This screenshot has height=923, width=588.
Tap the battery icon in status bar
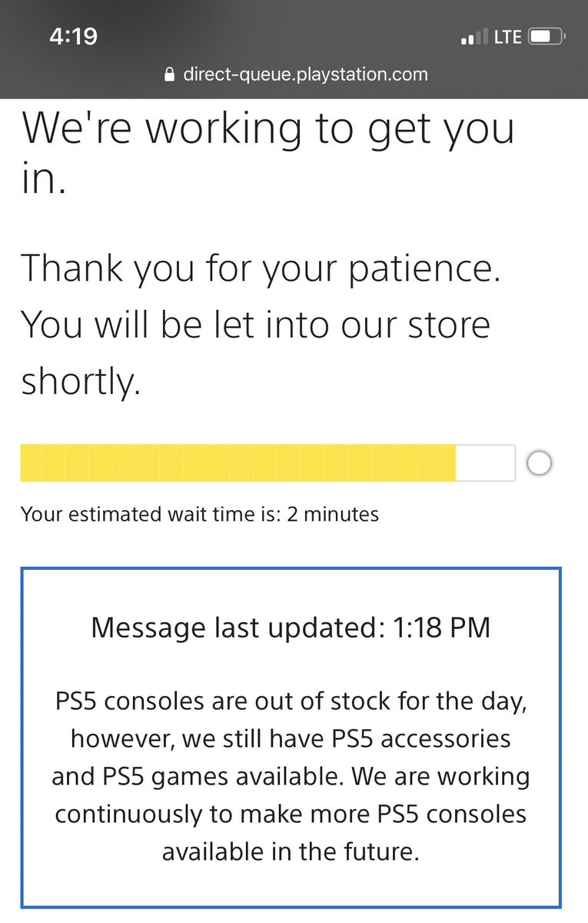[549, 36]
